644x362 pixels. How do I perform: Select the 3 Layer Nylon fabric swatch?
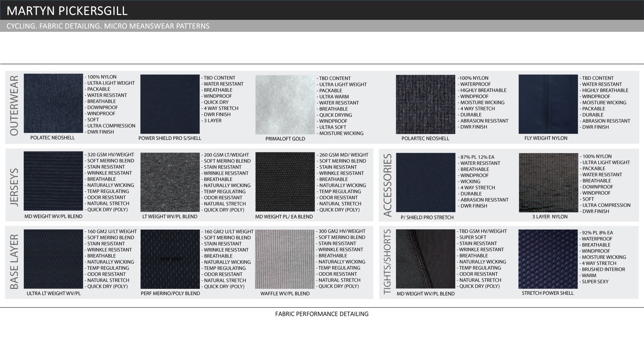548,183
